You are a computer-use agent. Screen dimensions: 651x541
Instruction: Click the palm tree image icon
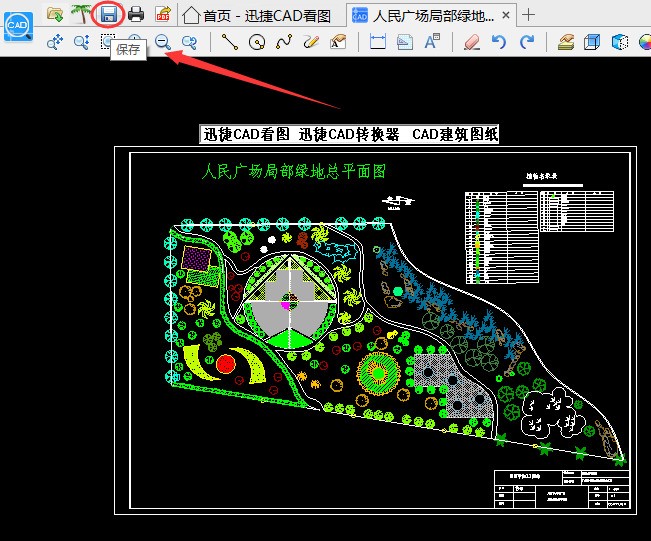pos(80,14)
